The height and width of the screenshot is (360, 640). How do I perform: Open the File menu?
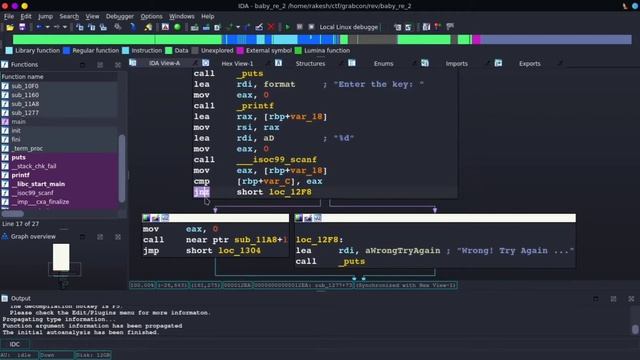tap(9, 16)
